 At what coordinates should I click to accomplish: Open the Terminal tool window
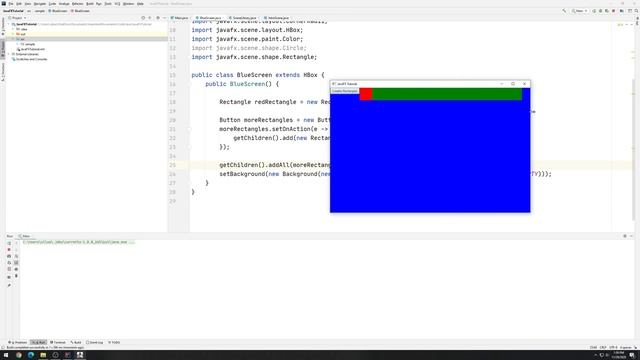[x=58, y=342]
